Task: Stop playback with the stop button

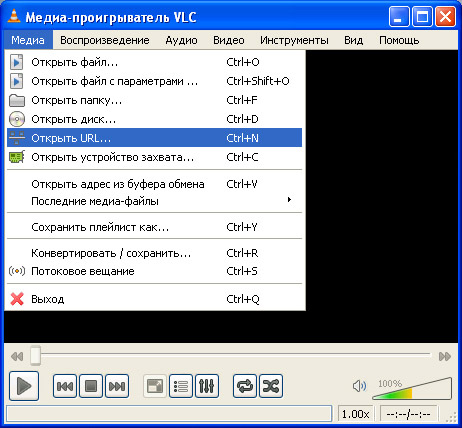Action: [91, 386]
